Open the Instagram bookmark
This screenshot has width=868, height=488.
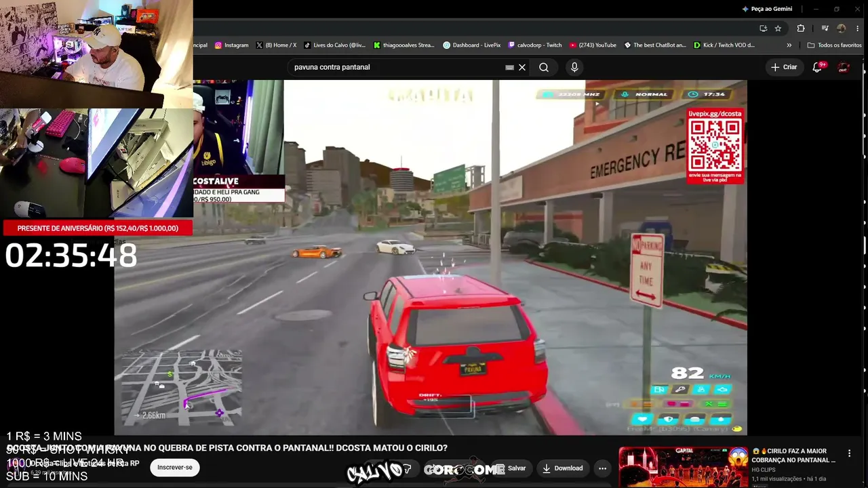pos(231,45)
